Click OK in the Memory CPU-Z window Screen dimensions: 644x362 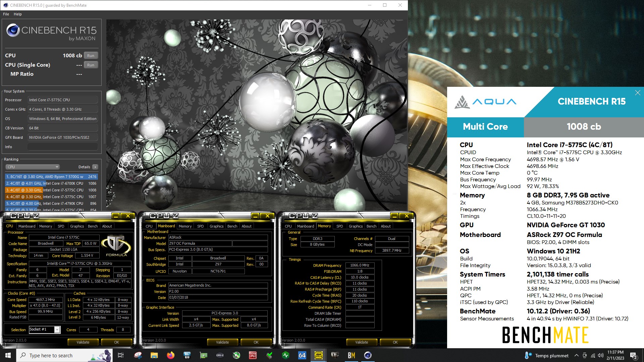(395, 342)
